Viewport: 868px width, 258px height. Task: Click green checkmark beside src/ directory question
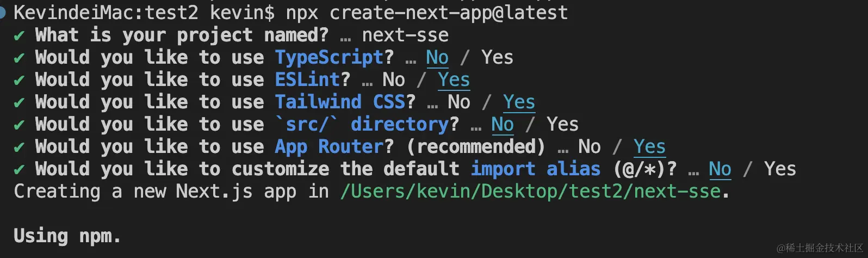[x=19, y=125]
